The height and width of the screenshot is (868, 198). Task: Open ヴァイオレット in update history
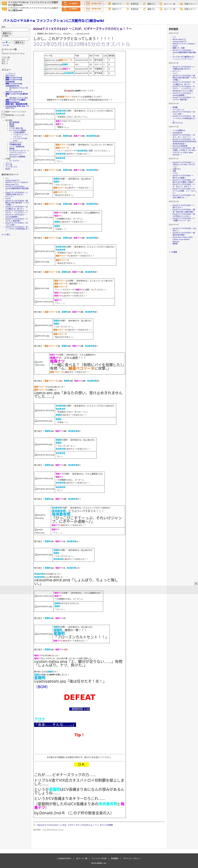(x=178, y=110)
